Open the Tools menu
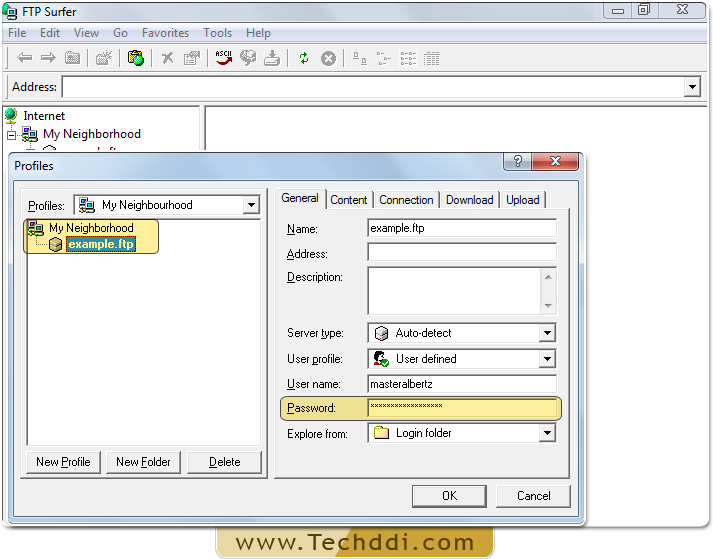 pyautogui.click(x=217, y=33)
